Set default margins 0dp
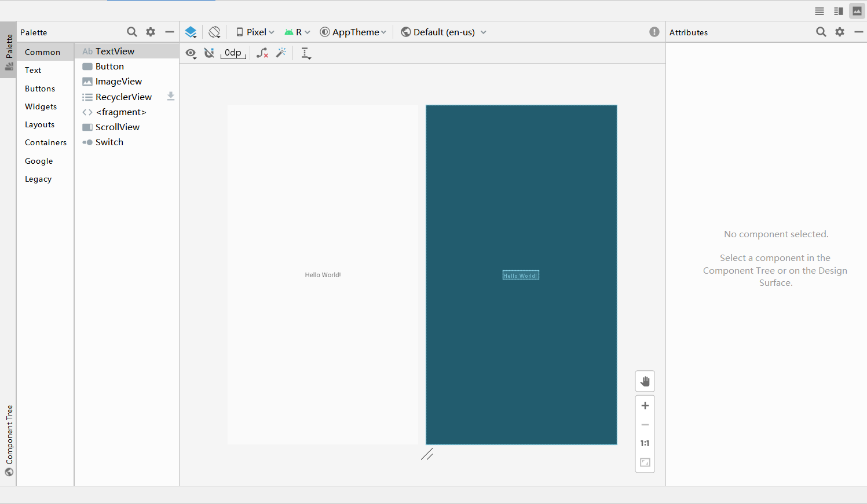 (x=233, y=53)
